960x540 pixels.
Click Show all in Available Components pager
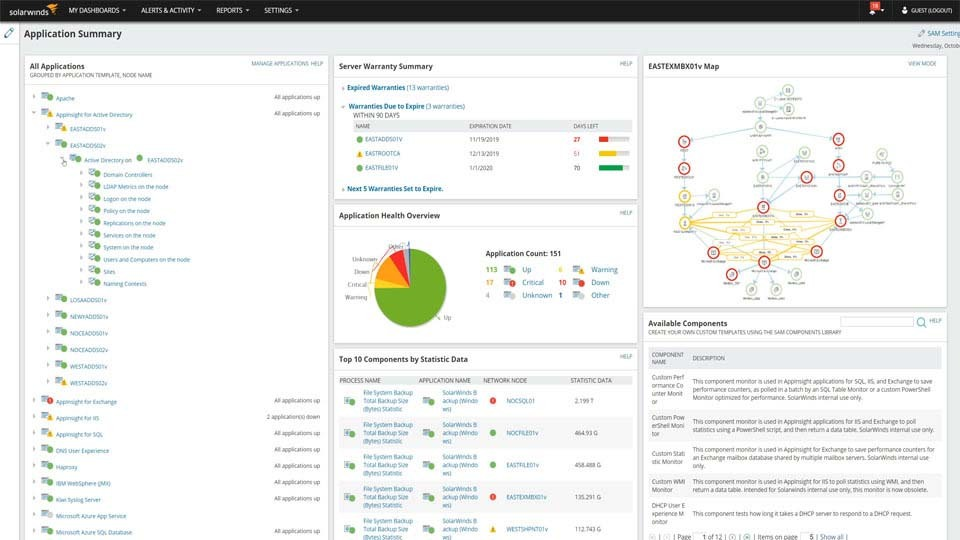tap(831, 536)
